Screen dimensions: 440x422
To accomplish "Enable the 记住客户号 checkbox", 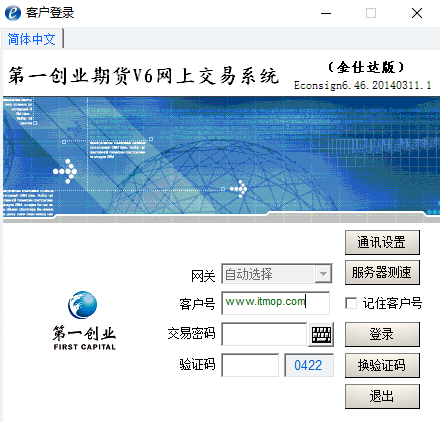I will tap(351, 303).
